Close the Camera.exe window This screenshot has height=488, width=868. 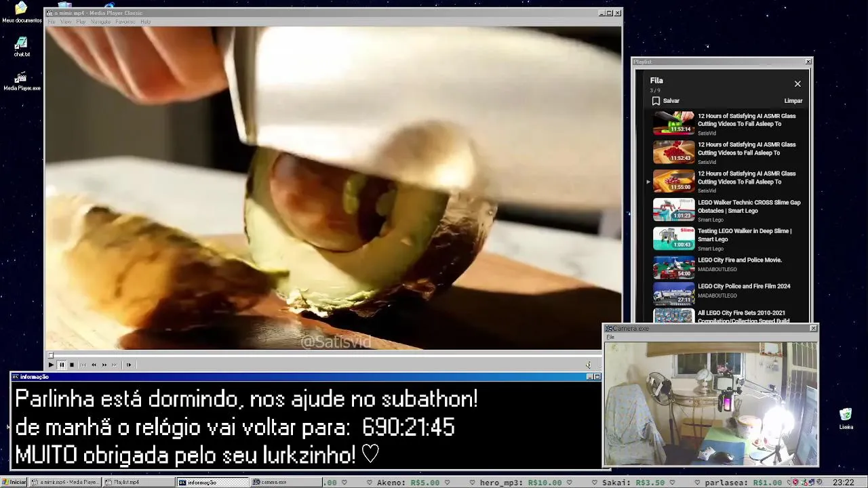point(814,329)
